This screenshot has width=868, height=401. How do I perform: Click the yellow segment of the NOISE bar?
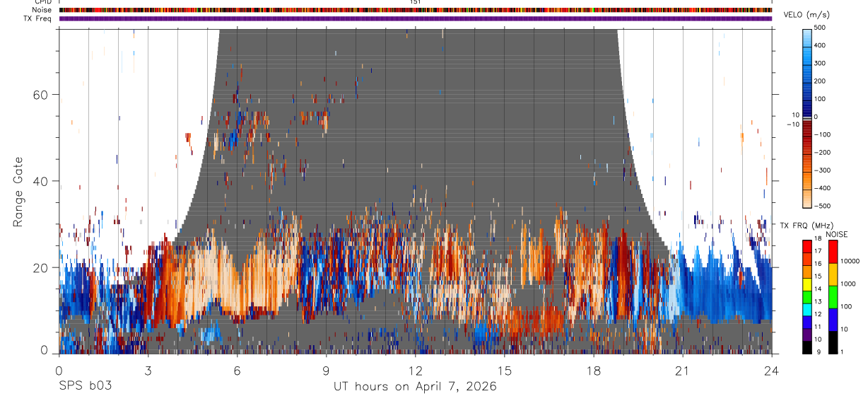(833, 274)
